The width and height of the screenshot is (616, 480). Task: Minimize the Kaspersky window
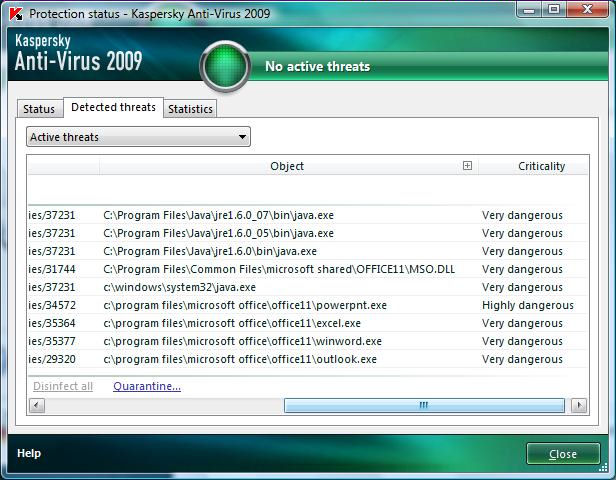[x=529, y=10]
